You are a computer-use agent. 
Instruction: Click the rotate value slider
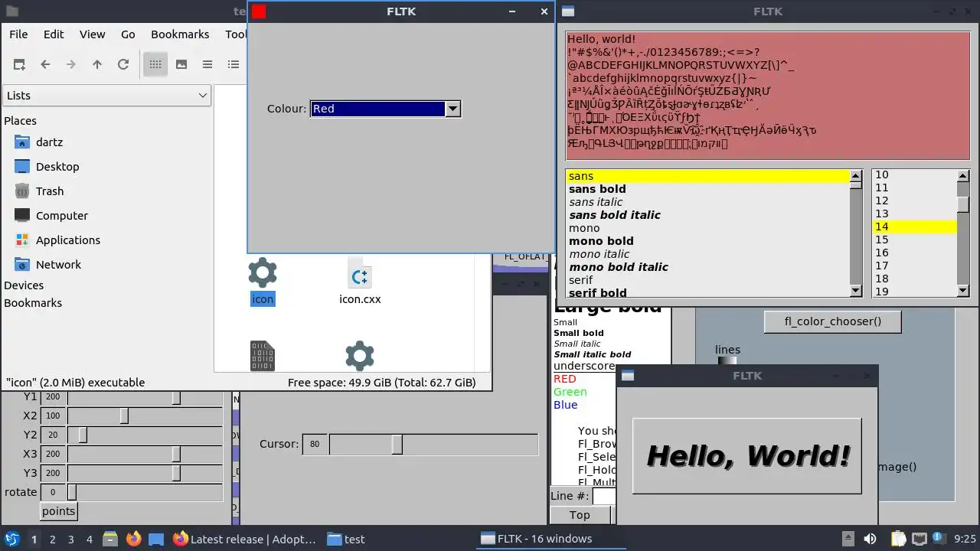point(145,492)
